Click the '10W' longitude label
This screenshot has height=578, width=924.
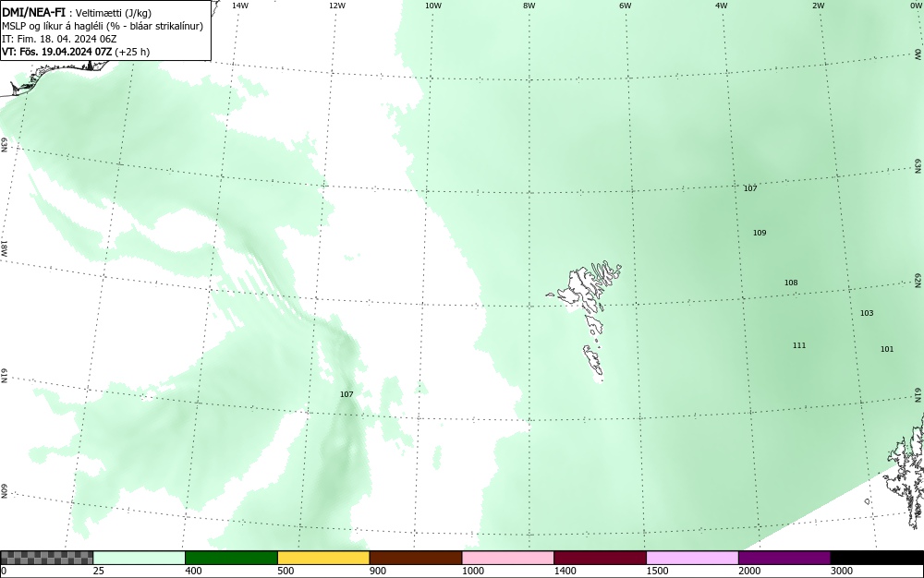433,6
